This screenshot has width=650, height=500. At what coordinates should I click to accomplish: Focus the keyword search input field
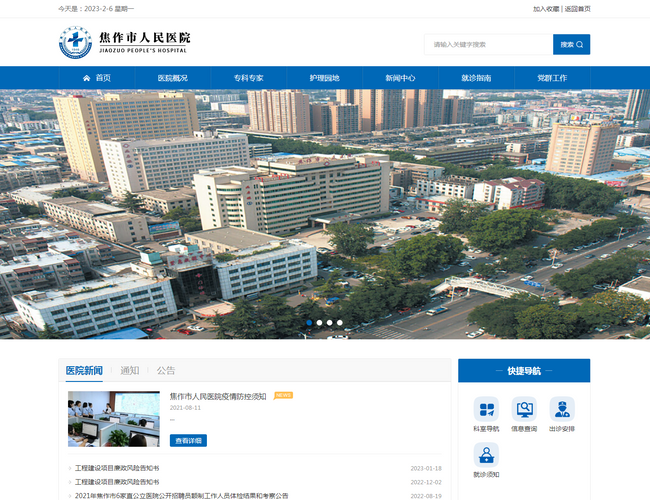(488, 44)
